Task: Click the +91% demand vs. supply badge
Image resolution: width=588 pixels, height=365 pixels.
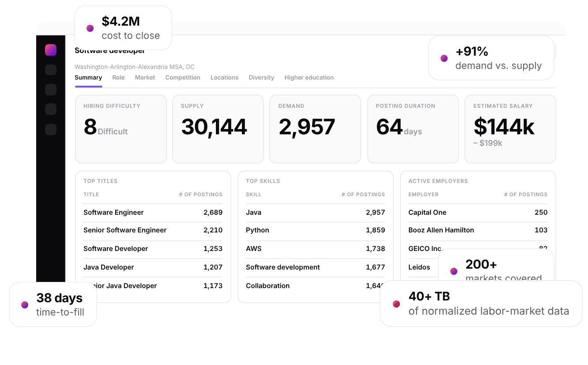Action: coord(491,58)
